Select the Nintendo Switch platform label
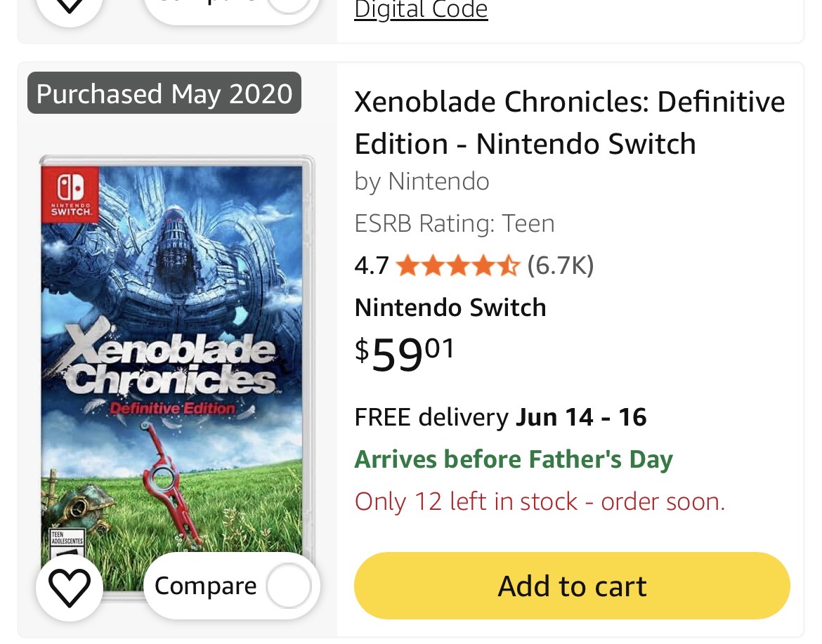This screenshot has height=644, width=822. (x=450, y=308)
